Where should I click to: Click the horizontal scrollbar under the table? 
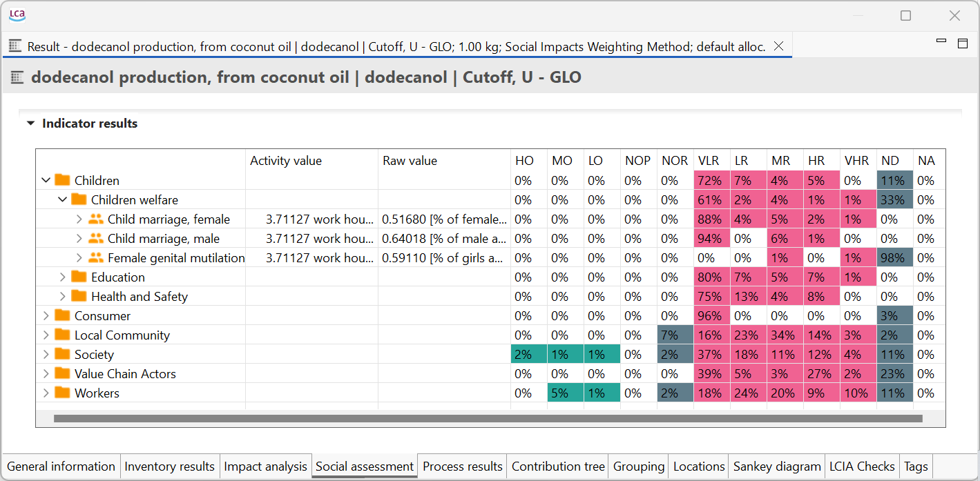[488, 418]
